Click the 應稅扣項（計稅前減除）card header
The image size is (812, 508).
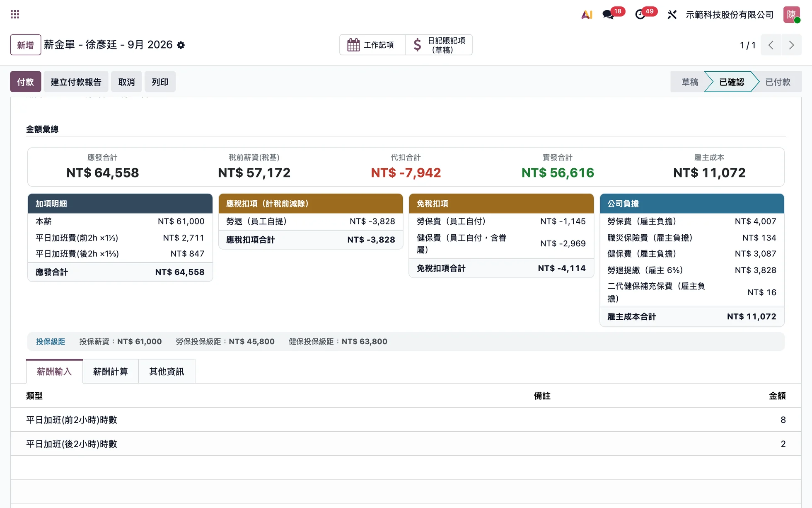[x=311, y=204]
